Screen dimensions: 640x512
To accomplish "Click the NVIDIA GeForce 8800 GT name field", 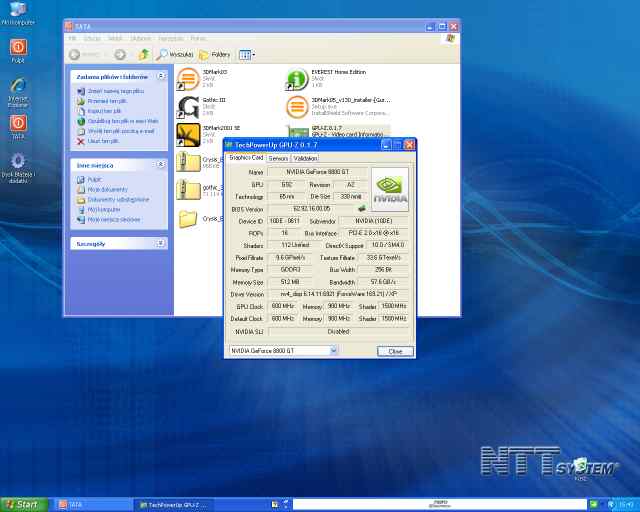I will pyautogui.click(x=317, y=172).
